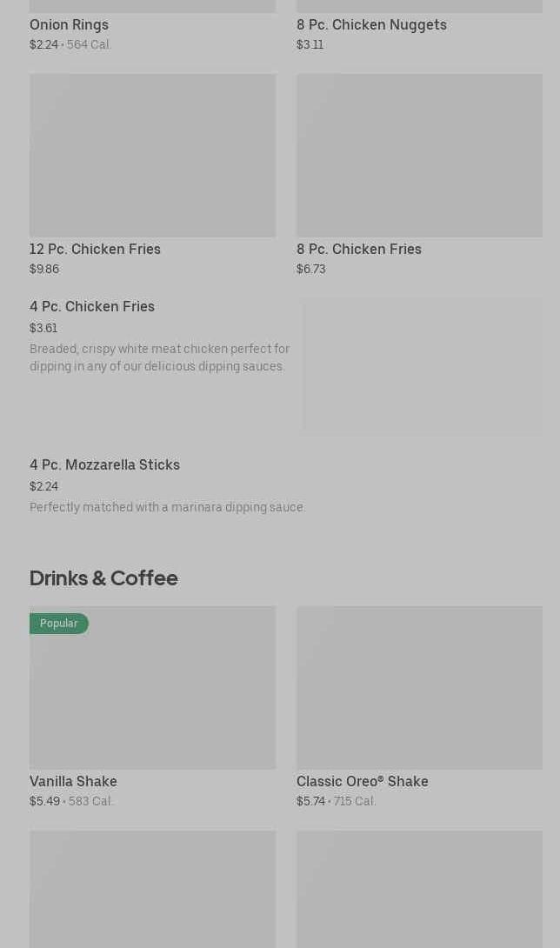Screen dimensions: 560x948
Task: Open 12 Pc. Chicken Fries title
Action: point(95,249)
